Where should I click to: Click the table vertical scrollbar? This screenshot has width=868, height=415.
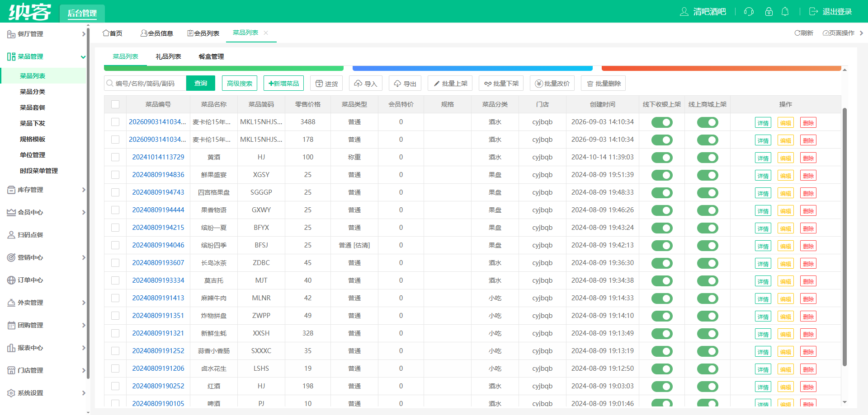[844, 237]
